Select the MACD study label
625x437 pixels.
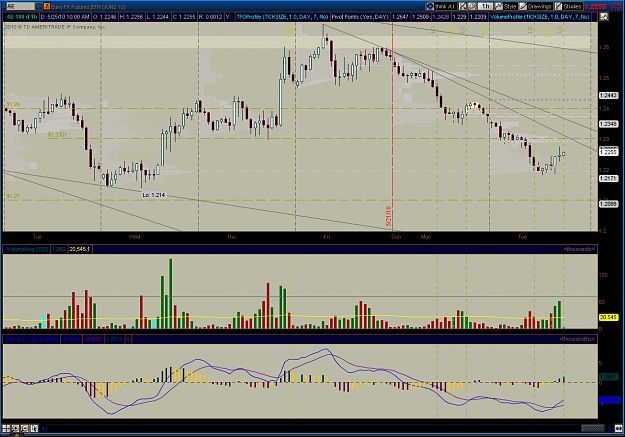click(32, 339)
